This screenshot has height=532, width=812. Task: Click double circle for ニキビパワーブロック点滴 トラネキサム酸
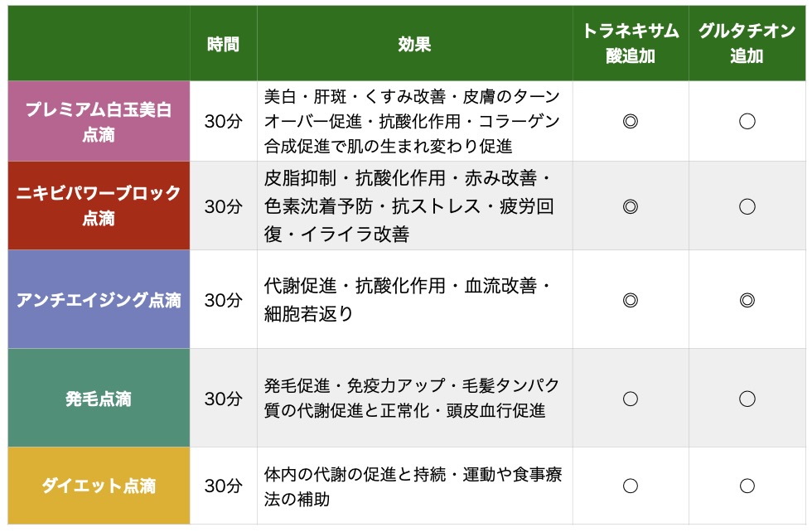630,206
